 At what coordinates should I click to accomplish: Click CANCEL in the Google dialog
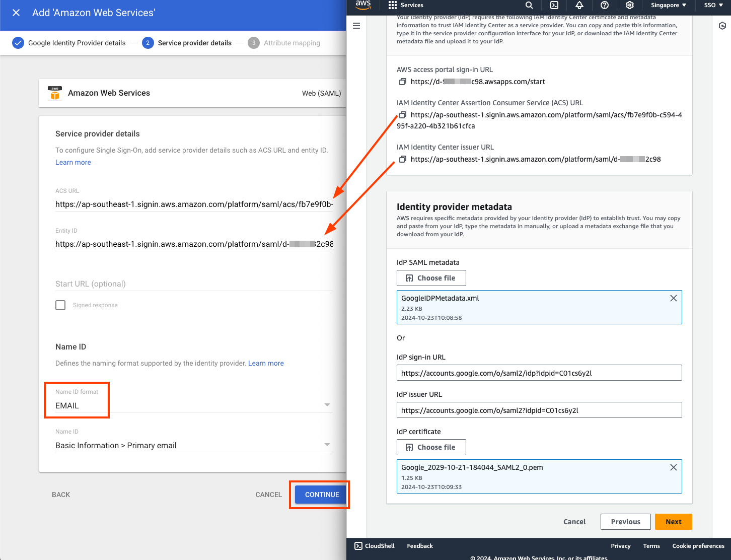268,495
